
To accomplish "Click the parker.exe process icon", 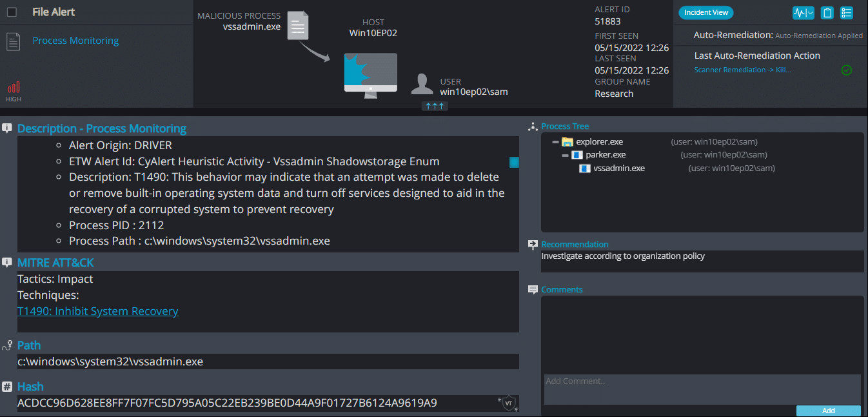I will [577, 155].
